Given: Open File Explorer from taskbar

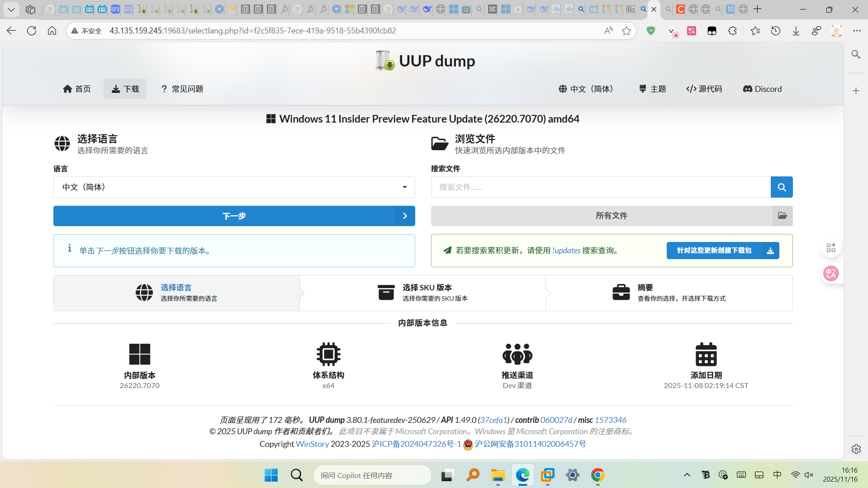Looking at the screenshot, I should click(x=498, y=475).
